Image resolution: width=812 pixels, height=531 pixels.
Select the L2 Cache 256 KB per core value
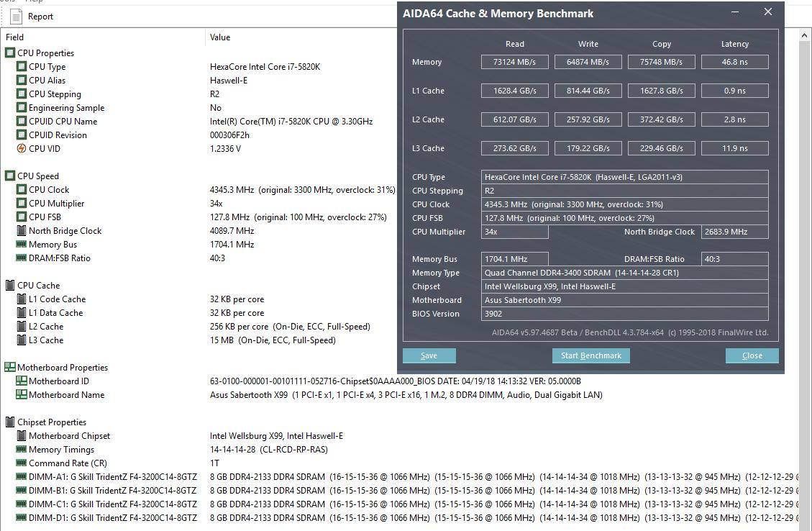click(290, 327)
